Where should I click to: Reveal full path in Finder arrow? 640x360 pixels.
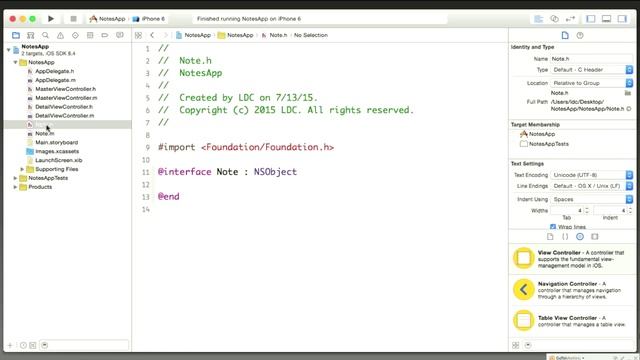pos(629,109)
